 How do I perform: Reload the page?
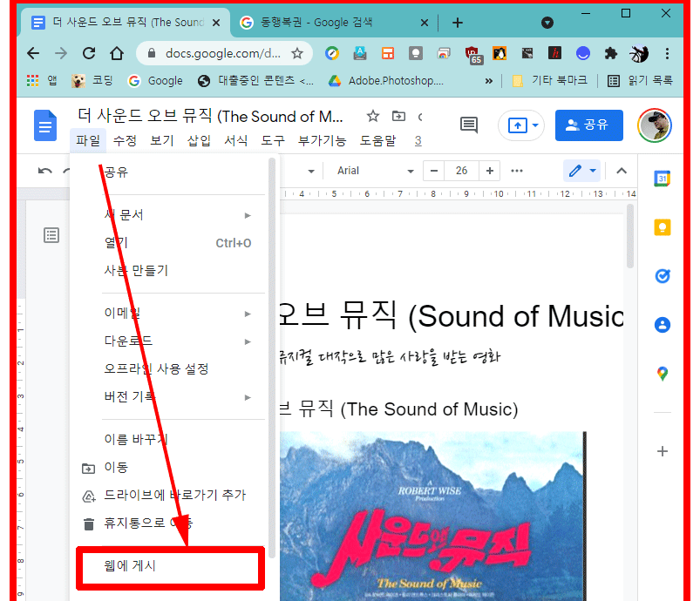(89, 53)
